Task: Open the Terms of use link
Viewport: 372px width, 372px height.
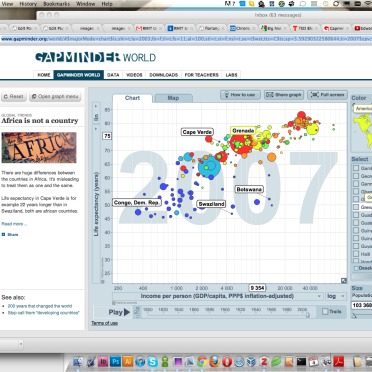Action: [104, 323]
